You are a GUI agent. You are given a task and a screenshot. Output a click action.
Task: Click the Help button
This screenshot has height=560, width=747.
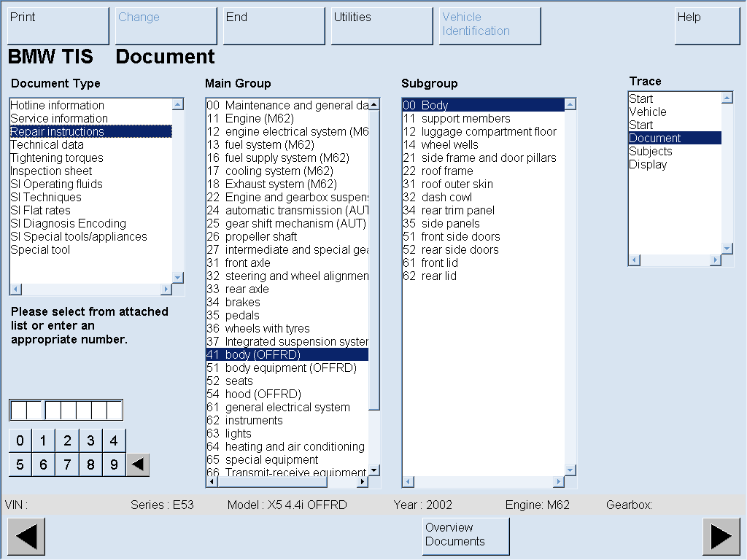point(706,26)
